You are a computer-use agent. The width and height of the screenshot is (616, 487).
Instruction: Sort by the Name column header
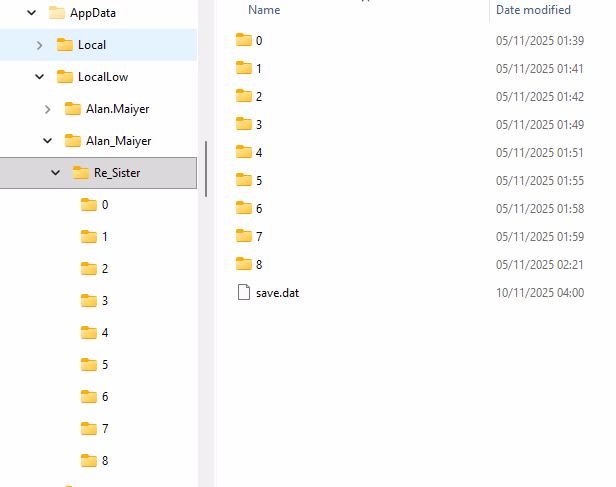pyautogui.click(x=264, y=10)
